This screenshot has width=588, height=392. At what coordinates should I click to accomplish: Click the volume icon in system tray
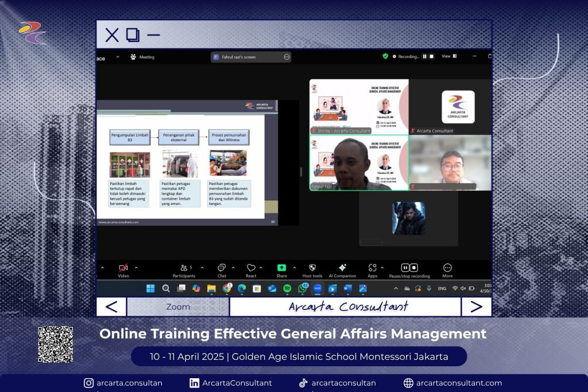click(463, 288)
